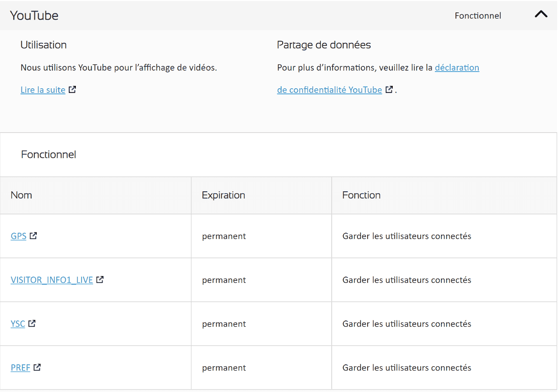Click the YouTube section title

point(34,15)
